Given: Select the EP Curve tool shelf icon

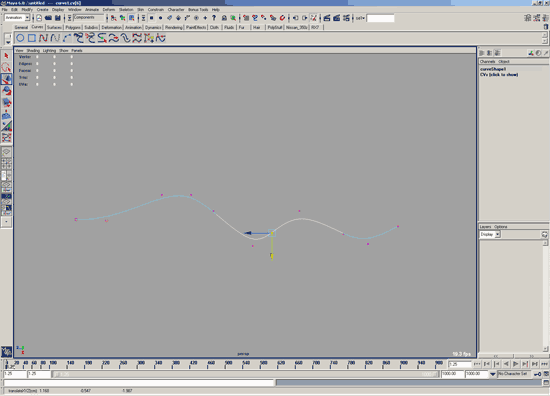Looking at the screenshot, I should pyautogui.click(x=55, y=38).
